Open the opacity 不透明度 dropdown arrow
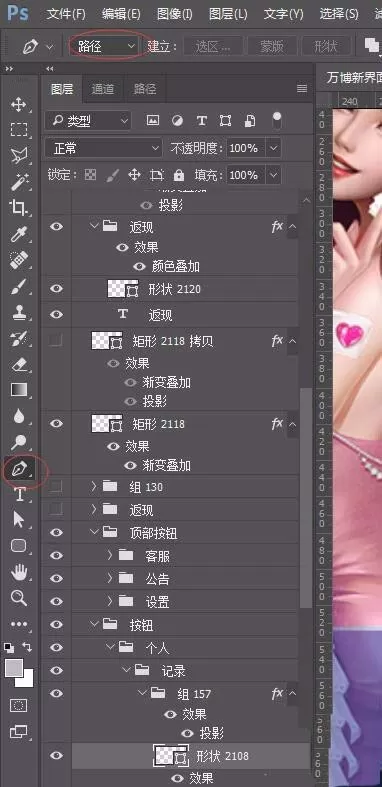This screenshot has height=787, width=382. coord(273,149)
